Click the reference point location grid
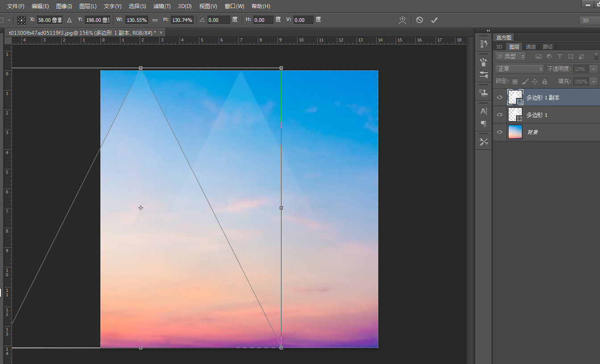Image resolution: width=600 pixels, height=364 pixels. pos(21,20)
